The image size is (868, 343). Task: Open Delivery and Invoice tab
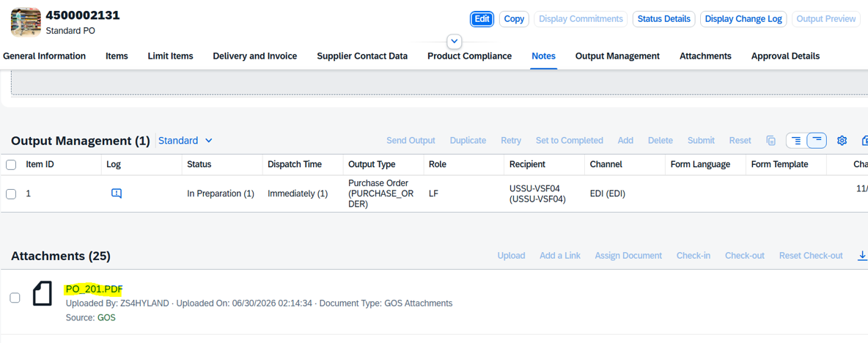[x=254, y=56]
